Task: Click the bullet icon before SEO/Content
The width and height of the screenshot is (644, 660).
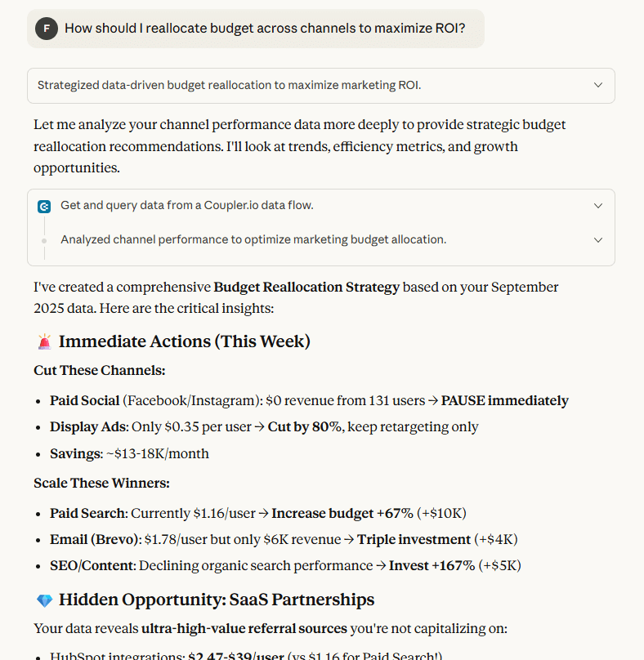Action: click(37, 565)
